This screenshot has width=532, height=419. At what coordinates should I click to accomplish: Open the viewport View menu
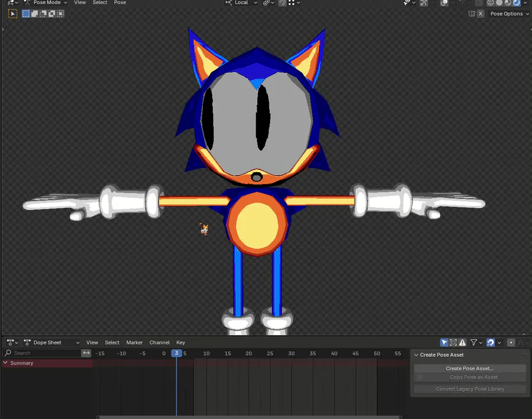click(x=80, y=3)
